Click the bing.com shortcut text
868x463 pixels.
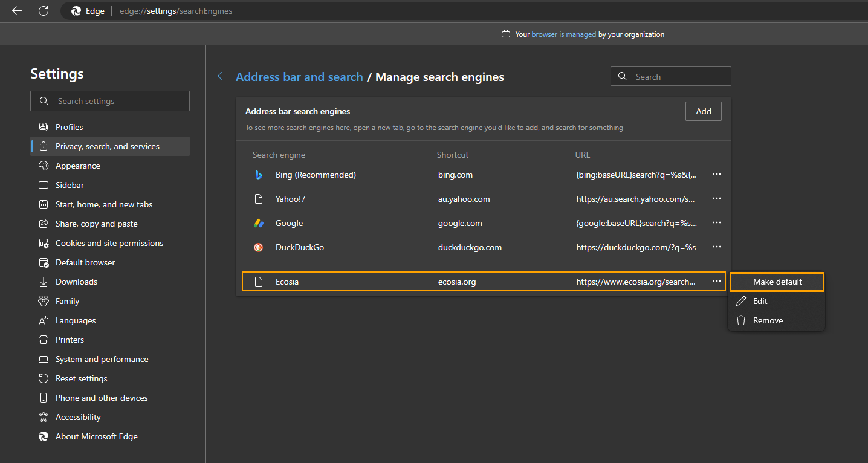[455, 175]
